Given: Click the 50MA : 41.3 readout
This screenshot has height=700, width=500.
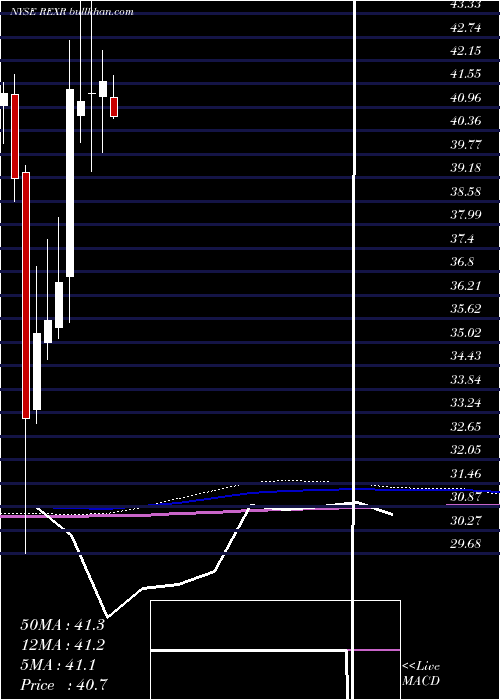Looking at the screenshot, I should 62,624.
